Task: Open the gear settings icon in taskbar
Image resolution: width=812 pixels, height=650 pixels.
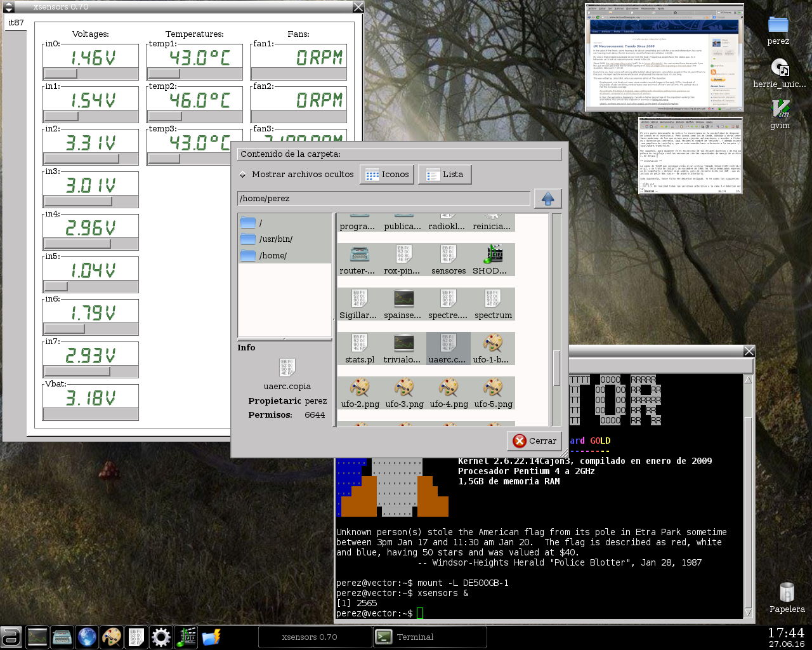Action: pyautogui.click(x=161, y=637)
